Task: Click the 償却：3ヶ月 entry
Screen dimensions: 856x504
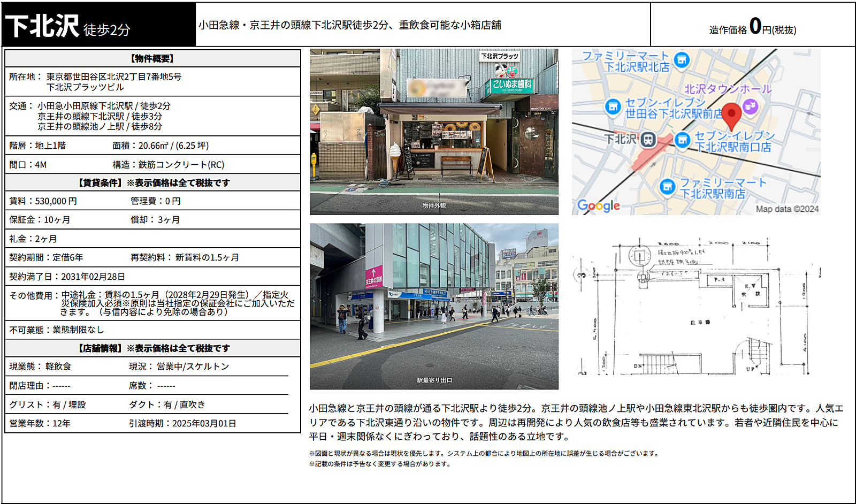Action: (x=155, y=220)
